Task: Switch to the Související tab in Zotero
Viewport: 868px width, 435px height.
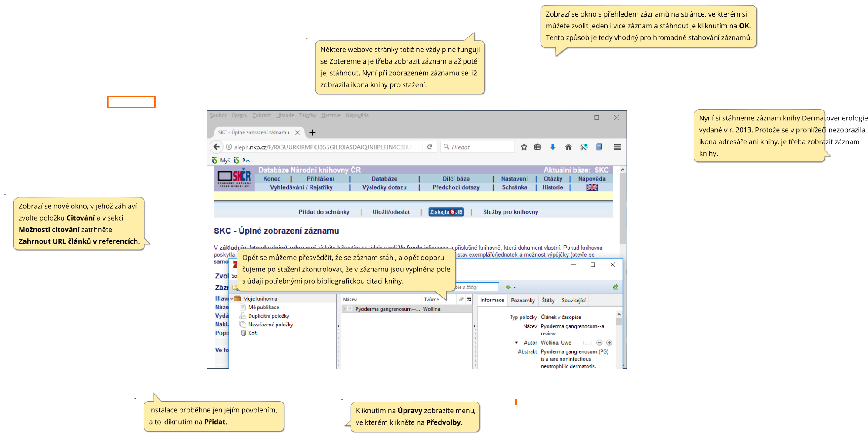Action: click(x=574, y=301)
